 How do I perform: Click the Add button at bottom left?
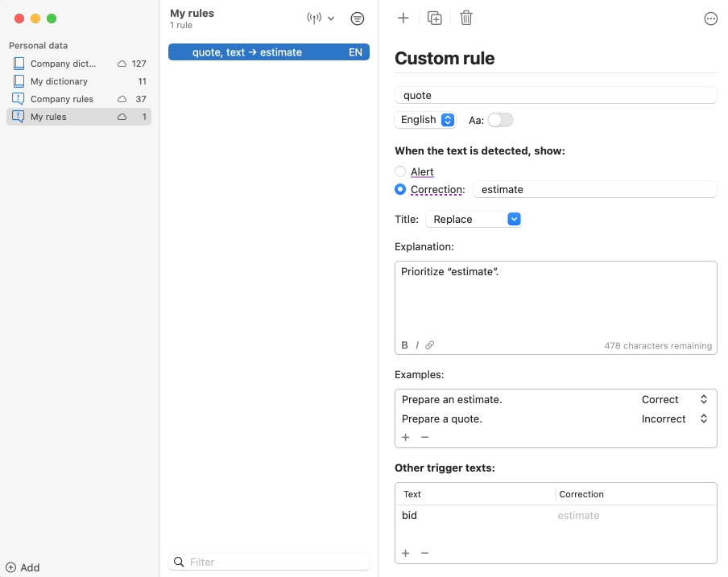point(23,567)
